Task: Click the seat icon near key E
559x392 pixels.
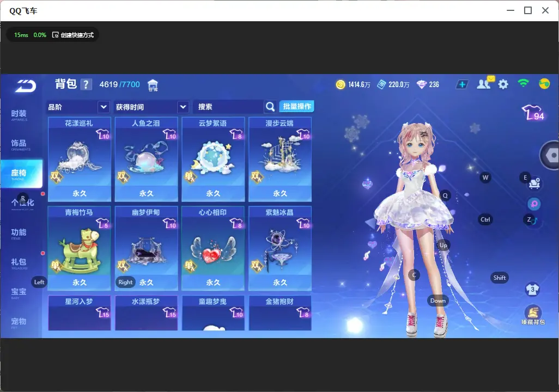Action: (534, 183)
